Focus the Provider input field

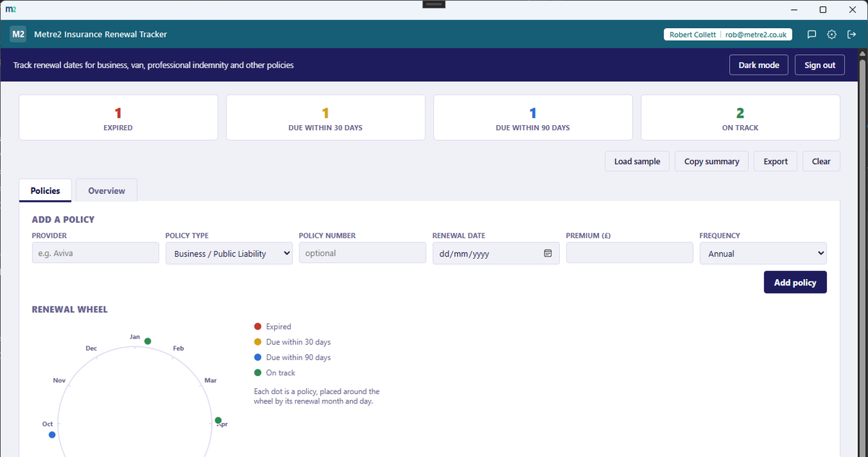point(95,253)
